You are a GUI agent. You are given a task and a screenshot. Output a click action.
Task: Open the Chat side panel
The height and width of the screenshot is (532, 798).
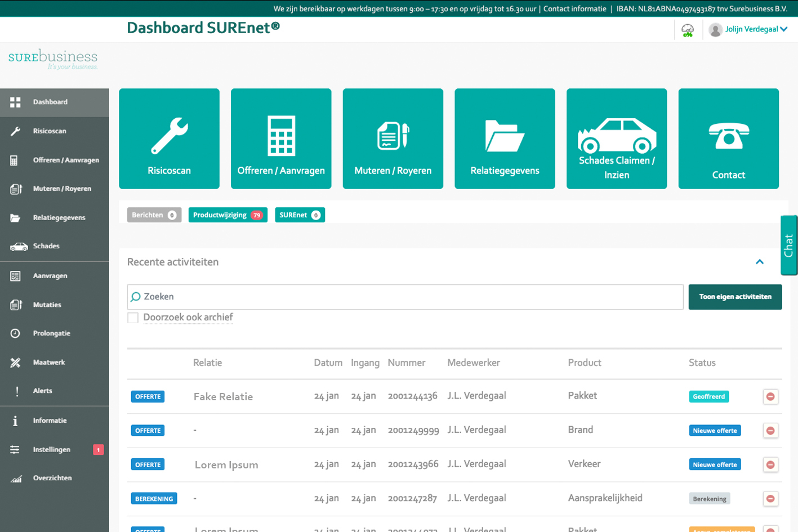tap(789, 245)
